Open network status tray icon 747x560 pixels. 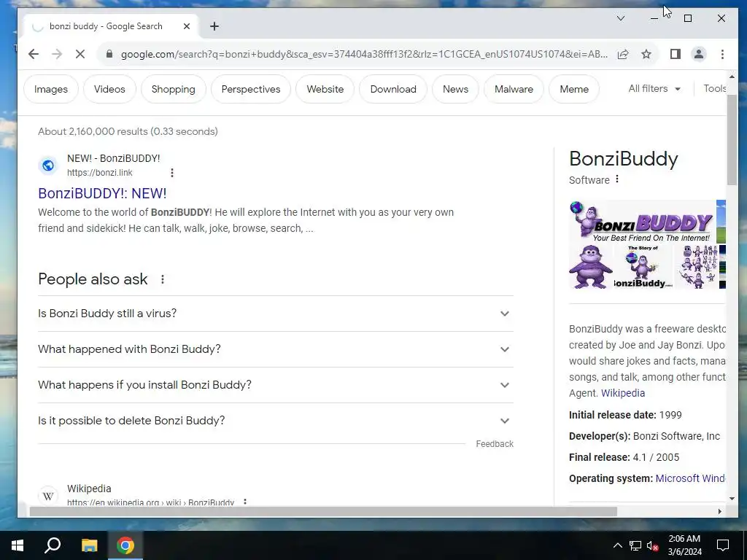pos(635,545)
